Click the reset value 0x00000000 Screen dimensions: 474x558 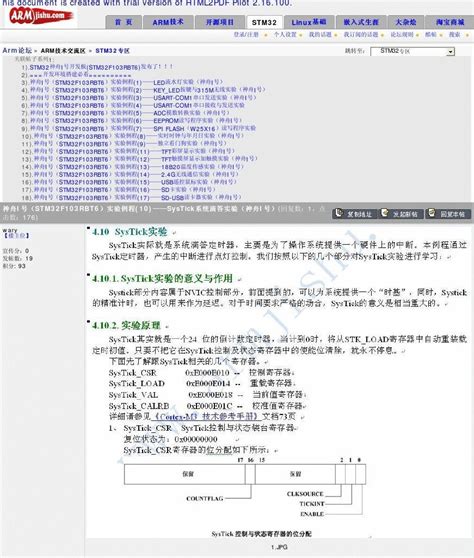pyautogui.click(x=196, y=439)
